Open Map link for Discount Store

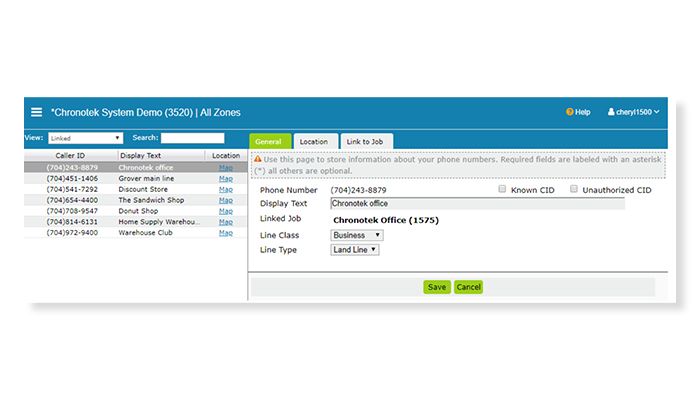[x=226, y=189]
